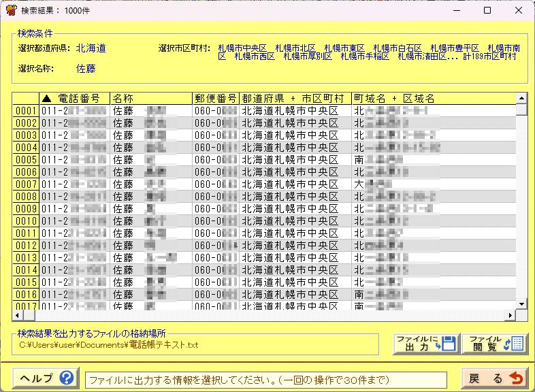Select row number 0001
The height and width of the screenshot is (392, 535).
26,111
